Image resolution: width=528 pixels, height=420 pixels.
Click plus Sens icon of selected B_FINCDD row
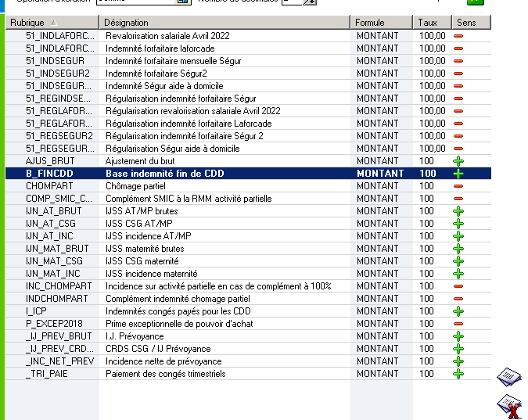click(x=458, y=174)
